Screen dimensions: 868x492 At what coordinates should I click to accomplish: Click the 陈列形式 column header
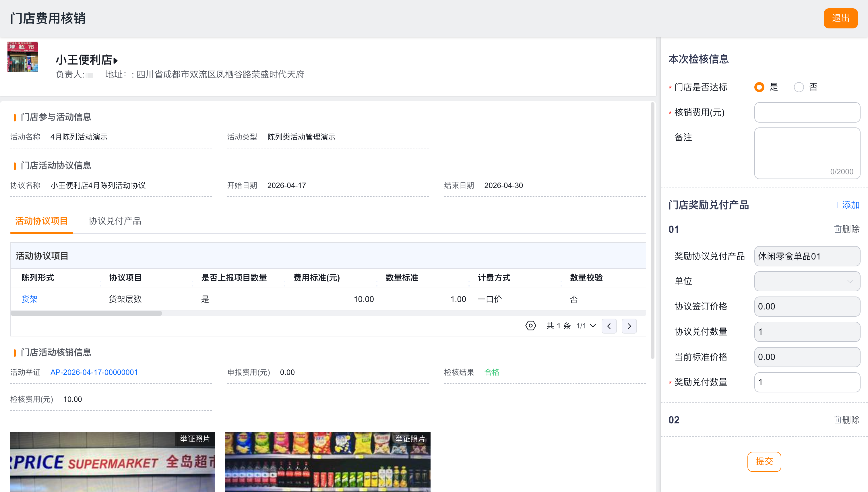pyautogui.click(x=38, y=278)
